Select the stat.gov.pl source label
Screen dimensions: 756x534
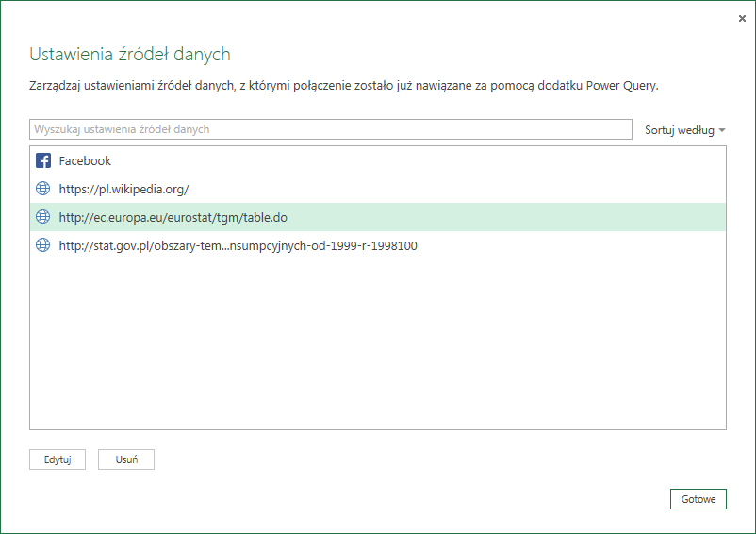(238, 245)
